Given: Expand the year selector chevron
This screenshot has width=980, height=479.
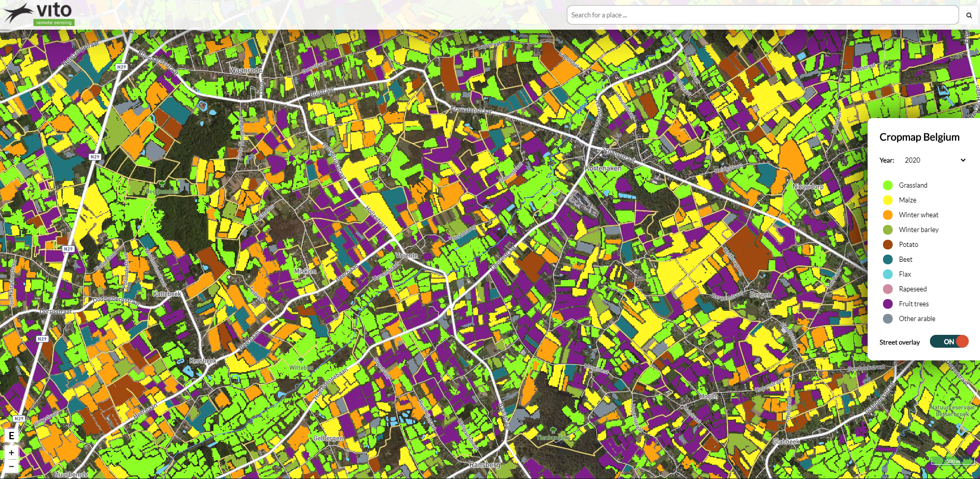Looking at the screenshot, I should pyautogui.click(x=963, y=160).
